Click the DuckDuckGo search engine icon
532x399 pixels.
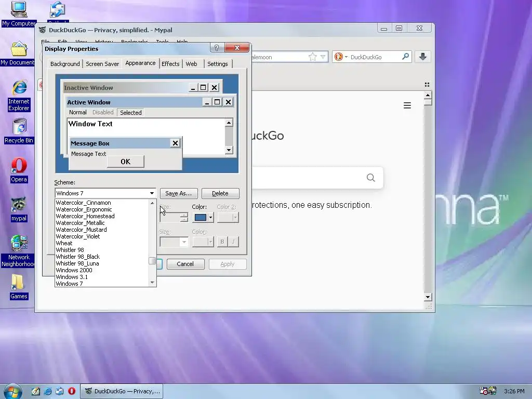[x=338, y=57]
